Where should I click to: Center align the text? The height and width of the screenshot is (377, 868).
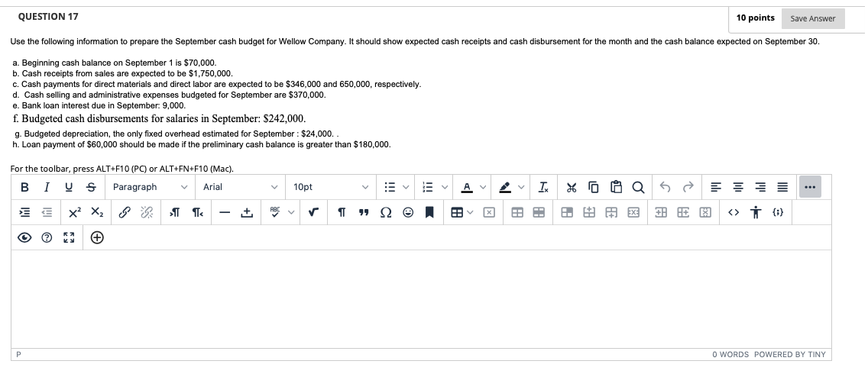(738, 188)
